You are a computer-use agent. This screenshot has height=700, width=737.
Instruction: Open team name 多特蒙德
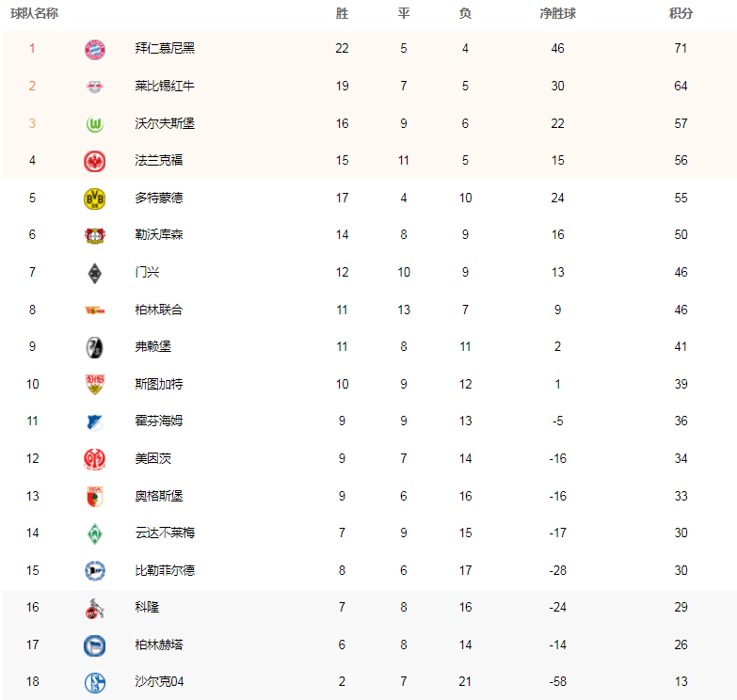159,198
